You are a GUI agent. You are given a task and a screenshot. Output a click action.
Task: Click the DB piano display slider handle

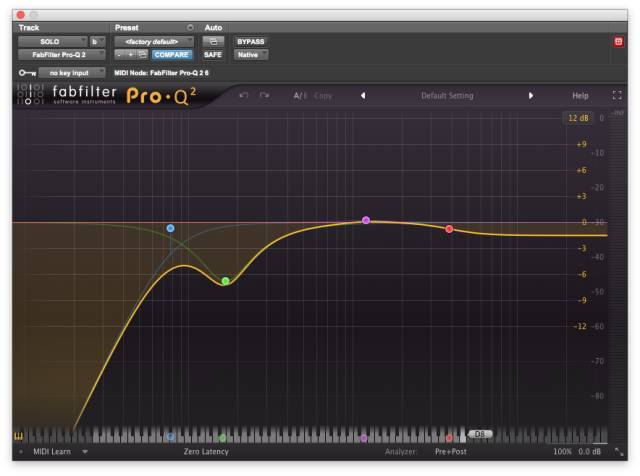(x=480, y=434)
